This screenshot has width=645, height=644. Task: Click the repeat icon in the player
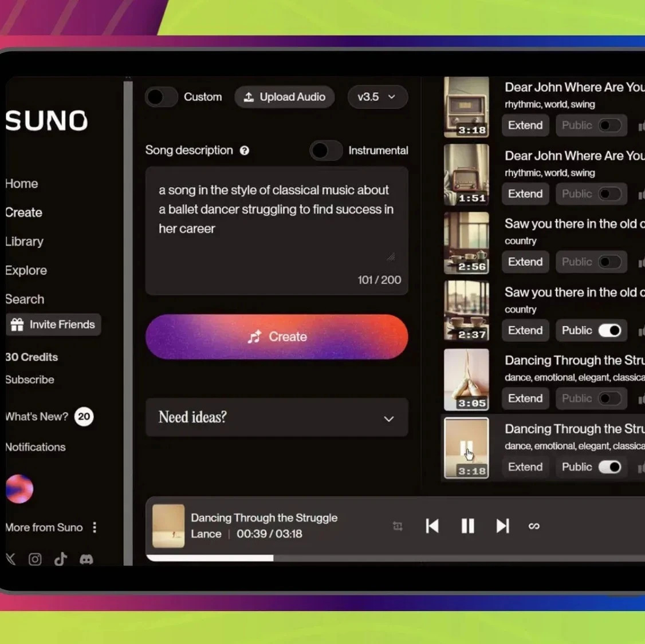[398, 526]
